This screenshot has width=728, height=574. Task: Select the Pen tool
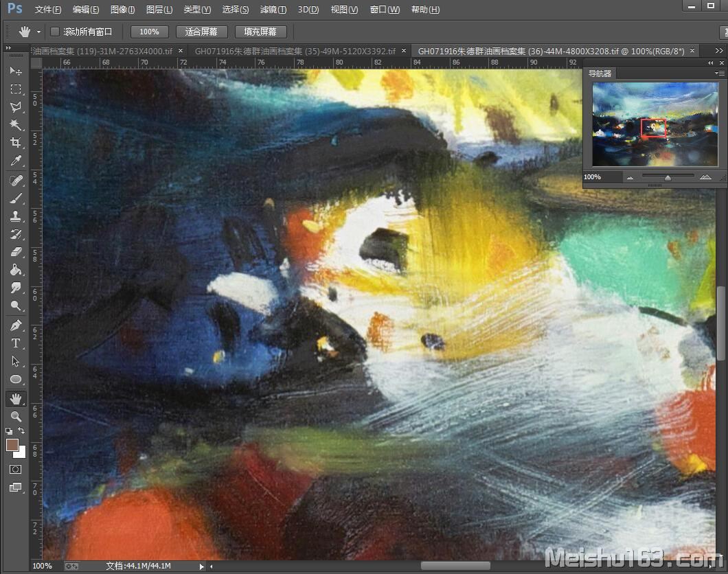(x=16, y=325)
